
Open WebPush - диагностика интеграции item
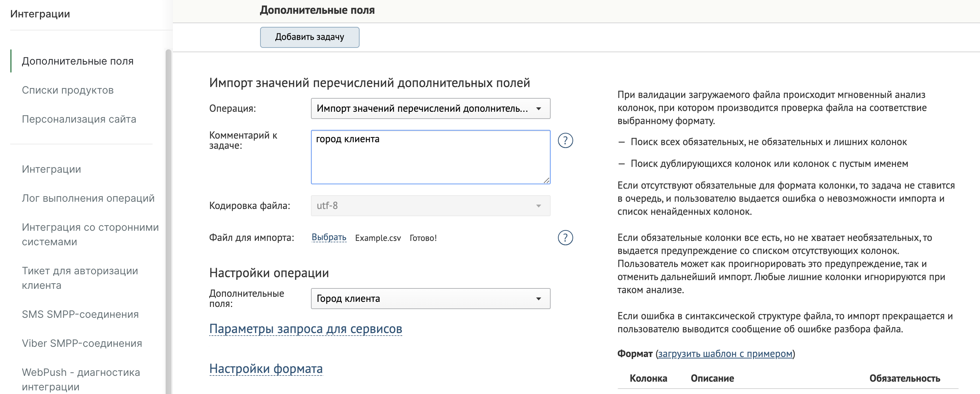81,379
